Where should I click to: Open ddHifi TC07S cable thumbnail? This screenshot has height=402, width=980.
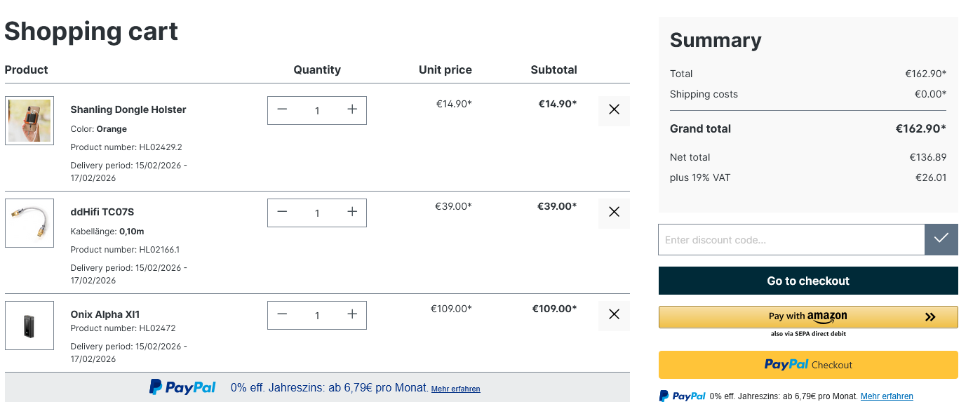(x=29, y=223)
